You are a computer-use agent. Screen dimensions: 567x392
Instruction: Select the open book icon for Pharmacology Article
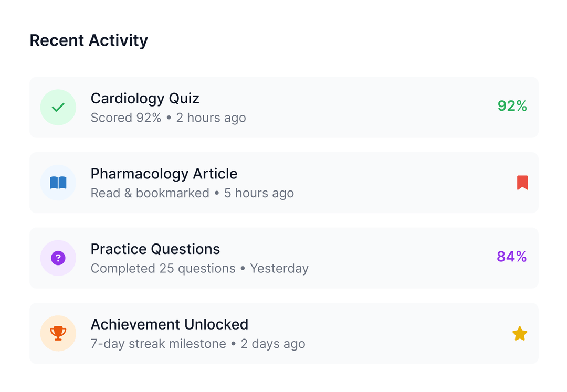click(58, 183)
